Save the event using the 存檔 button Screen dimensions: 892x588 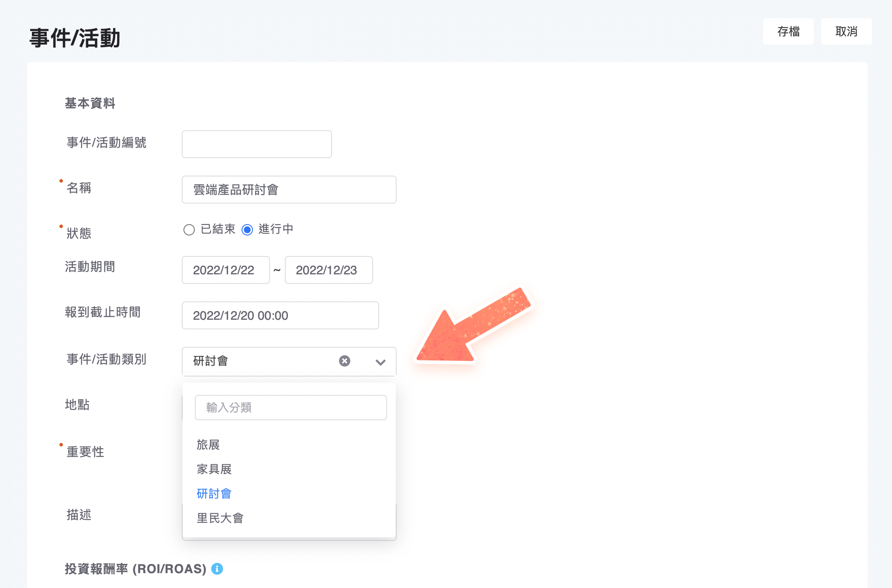pos(788,31)
